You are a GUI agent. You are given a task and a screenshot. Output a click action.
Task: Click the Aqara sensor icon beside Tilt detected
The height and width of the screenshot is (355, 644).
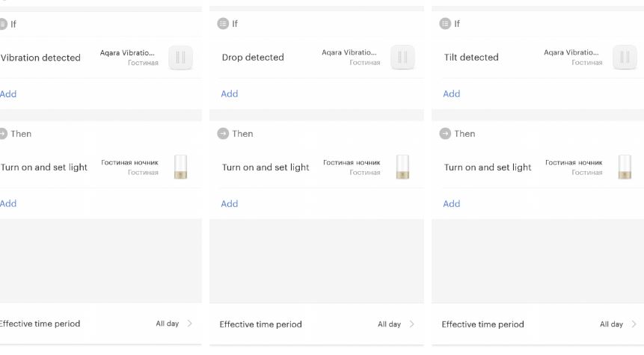point(625,58)
